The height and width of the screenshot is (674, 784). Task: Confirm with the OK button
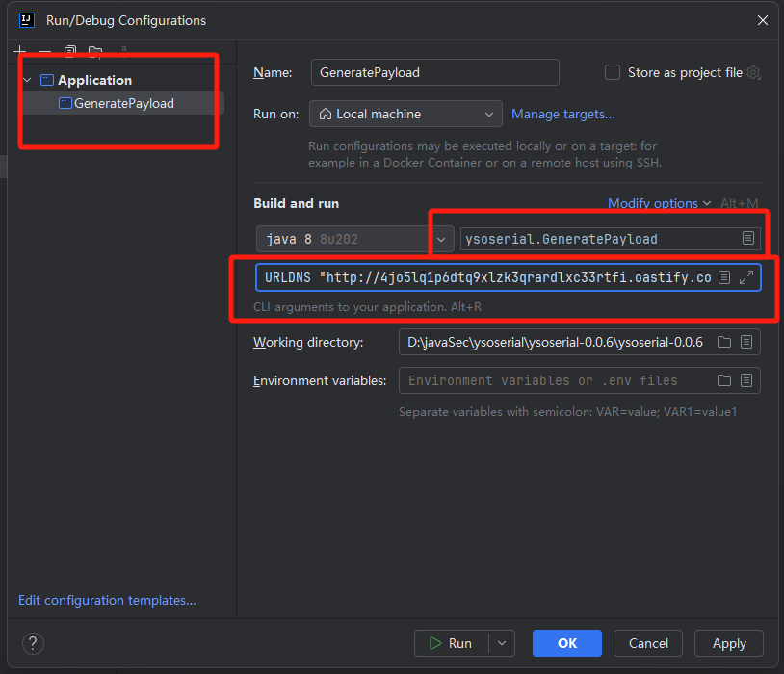567,643
